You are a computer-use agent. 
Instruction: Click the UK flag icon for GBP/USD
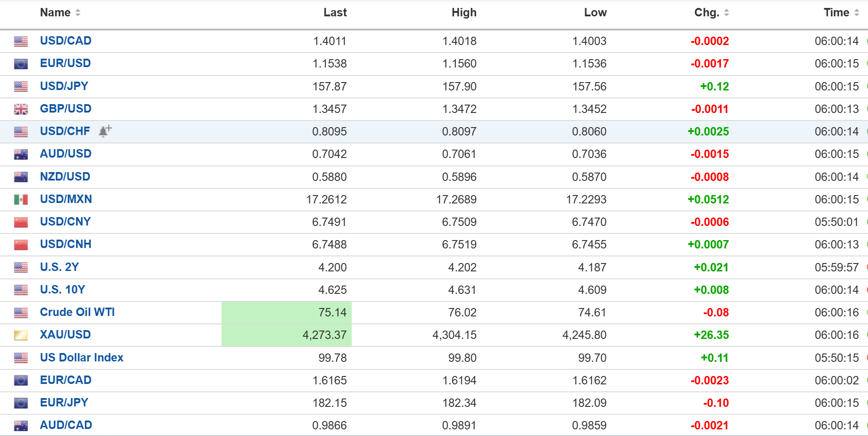click(21, 109)
